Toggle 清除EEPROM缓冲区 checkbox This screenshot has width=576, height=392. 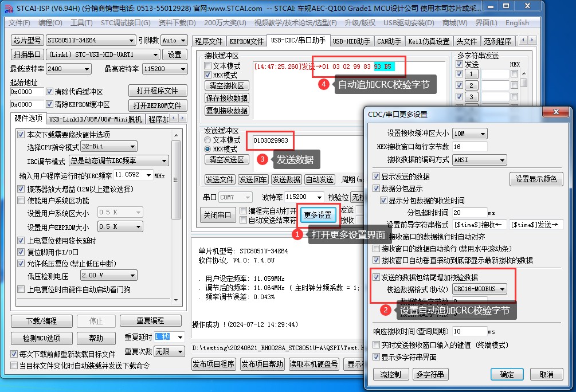[x=50, y=104]
